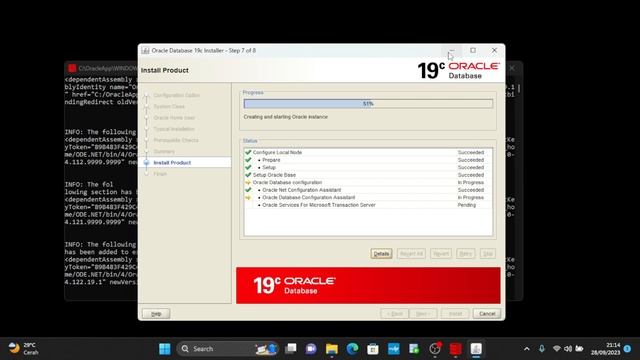
Task: Open the circular app with red badge
Action: pos(435,349)
